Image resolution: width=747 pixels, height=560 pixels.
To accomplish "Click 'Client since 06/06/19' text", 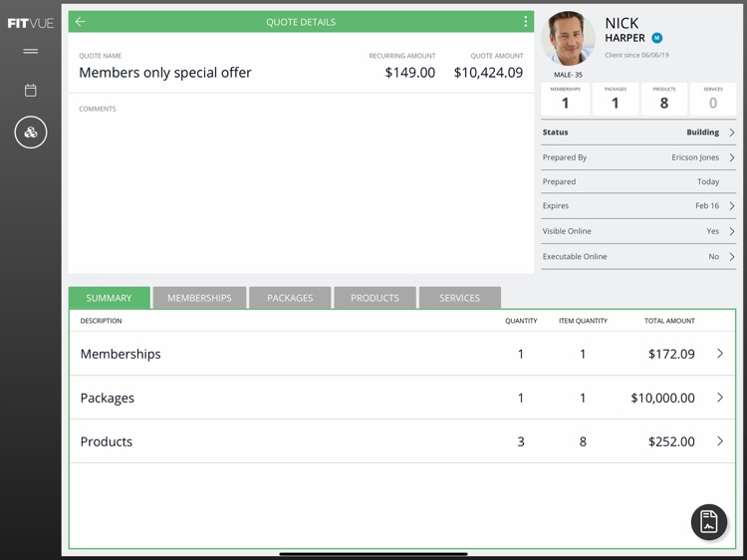I will point(637,55).
